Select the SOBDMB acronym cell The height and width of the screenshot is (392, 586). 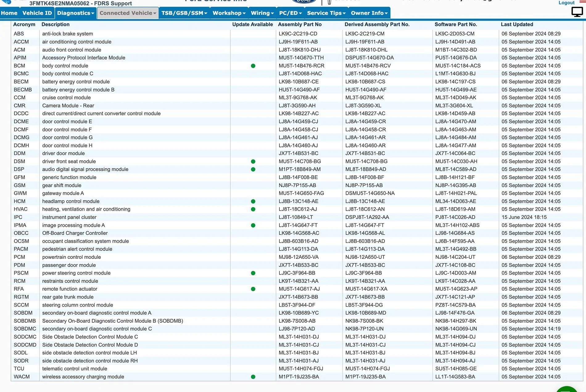tap(25, 321)
